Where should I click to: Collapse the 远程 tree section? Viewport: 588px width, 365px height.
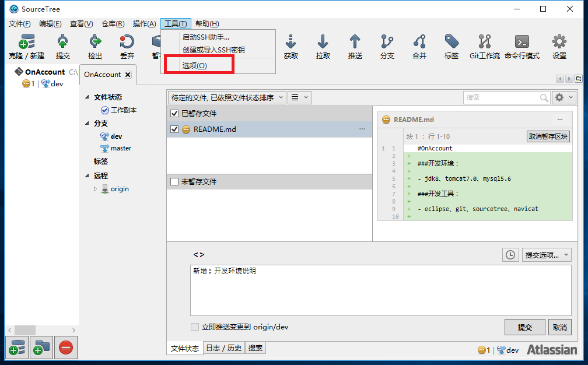[87, 176]
